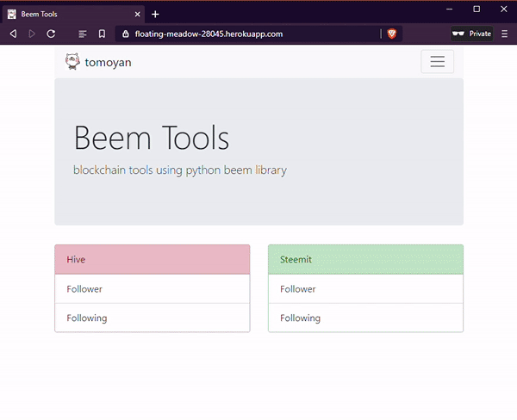Open Hive Follower tool
Viewport: 517px width, 420px height.
(x=153, y=289)
